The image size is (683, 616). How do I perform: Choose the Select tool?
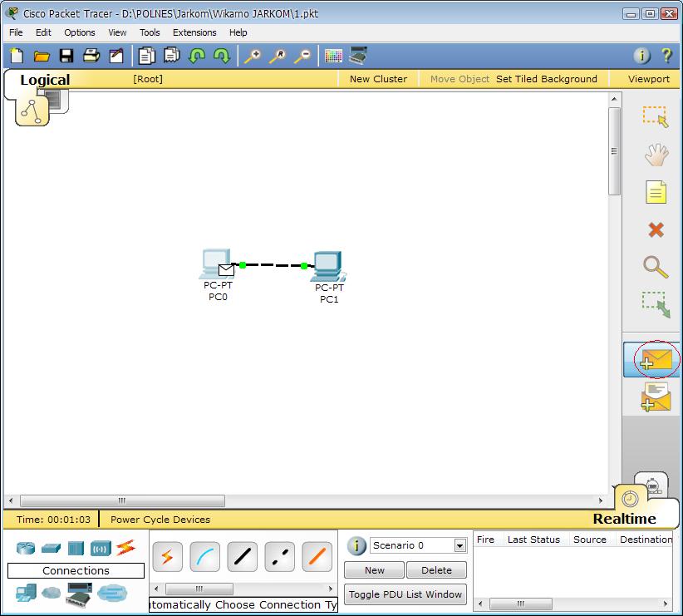point(656,116)
